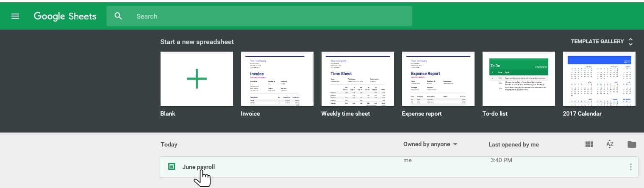Click the Start a new spreadsheet heading
The width and height of the screenshot is (644, 188).
(197, 42)
